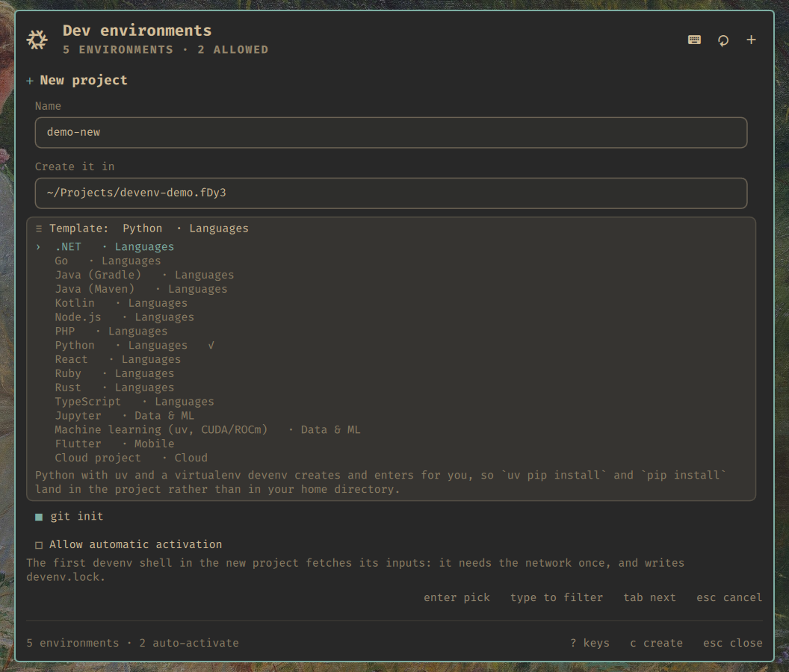The height and width of the screenshot is (672, 789).
Task: Click the footer 5 environments · 2 auto-activate status
Action: 133,644
